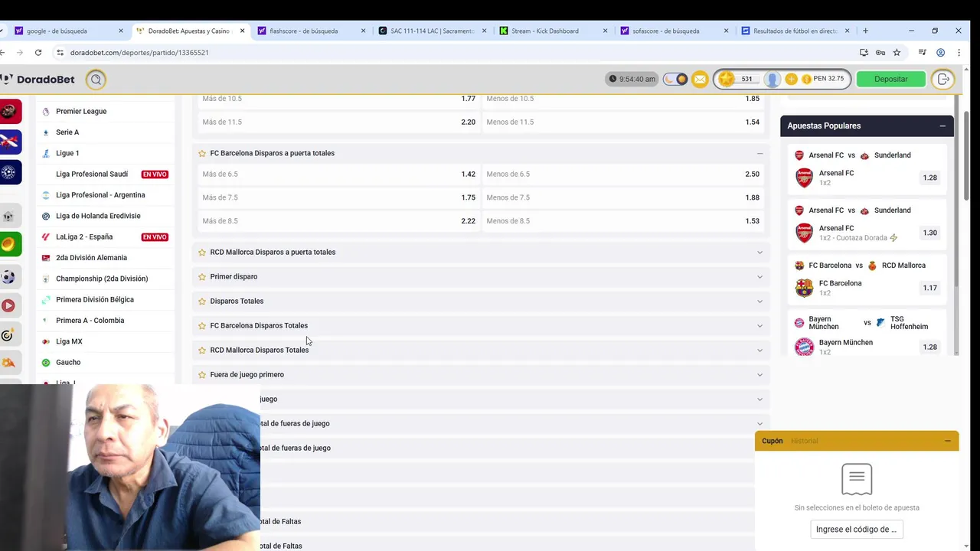Select Primera División Bélgica
The width and height of the screenshot is (980, 551).
click(95, 299)
